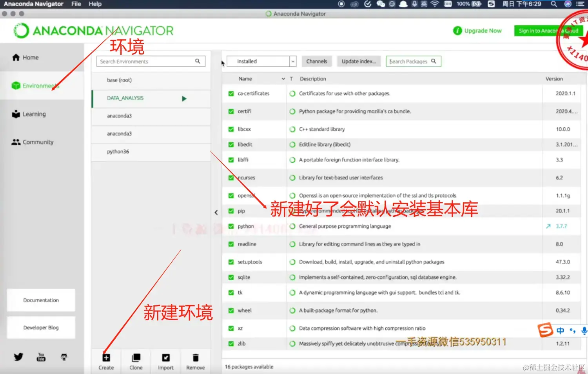The image size is (588, 374).
Task: Open the Documentation button
Action: 41,300
